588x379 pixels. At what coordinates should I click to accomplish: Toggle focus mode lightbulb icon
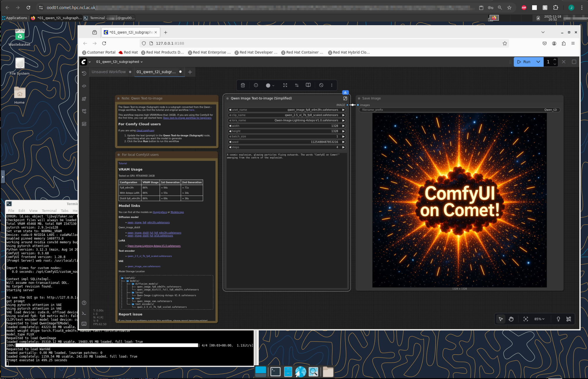[558, 319]
